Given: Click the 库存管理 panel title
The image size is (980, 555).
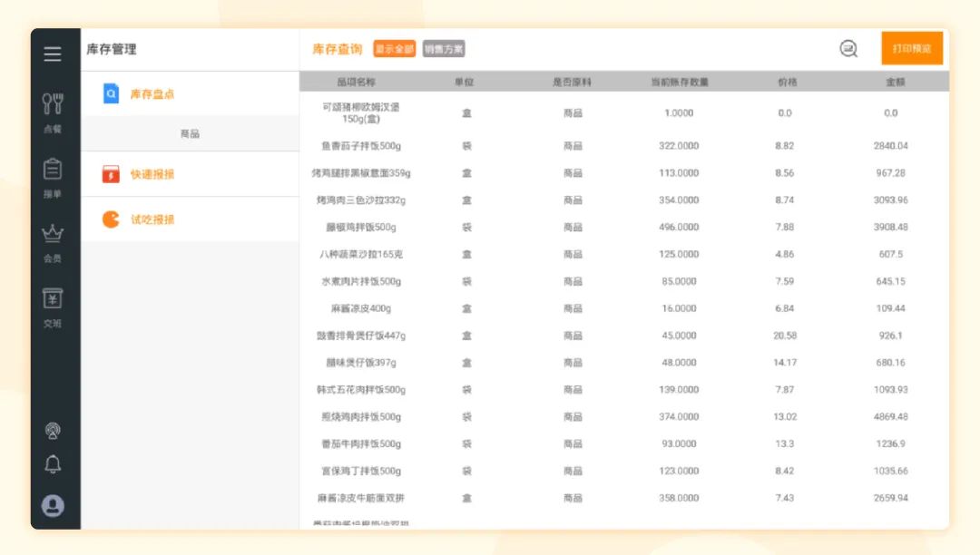Looking at the screenshot, I should pyautogui.click(x=112, y=49).
